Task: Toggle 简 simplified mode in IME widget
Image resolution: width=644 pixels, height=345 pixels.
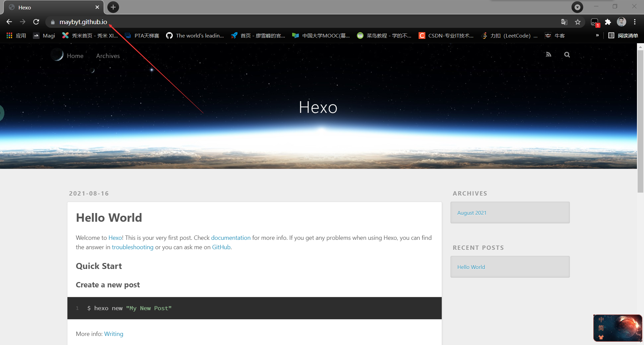Action: tap(601, 328)
